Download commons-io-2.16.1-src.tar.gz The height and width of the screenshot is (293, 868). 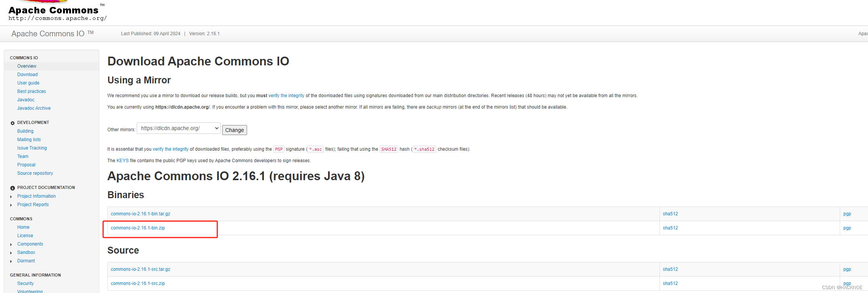[x=141, y=269]
